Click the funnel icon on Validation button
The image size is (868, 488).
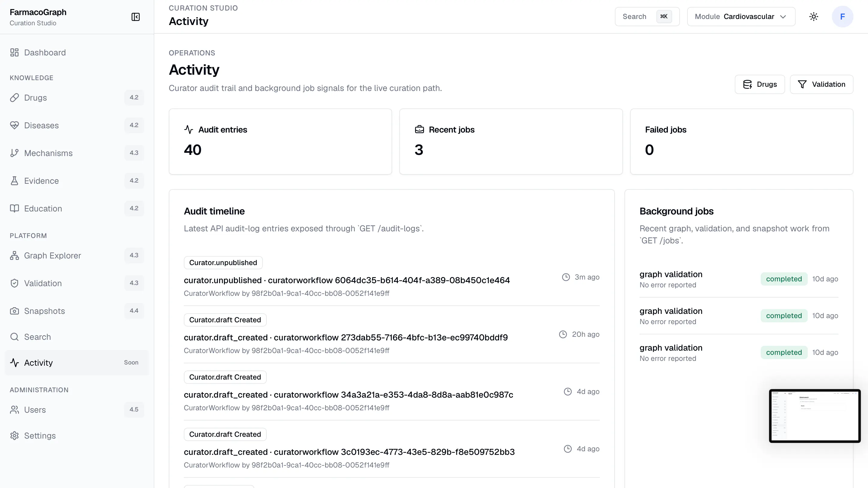802,85
